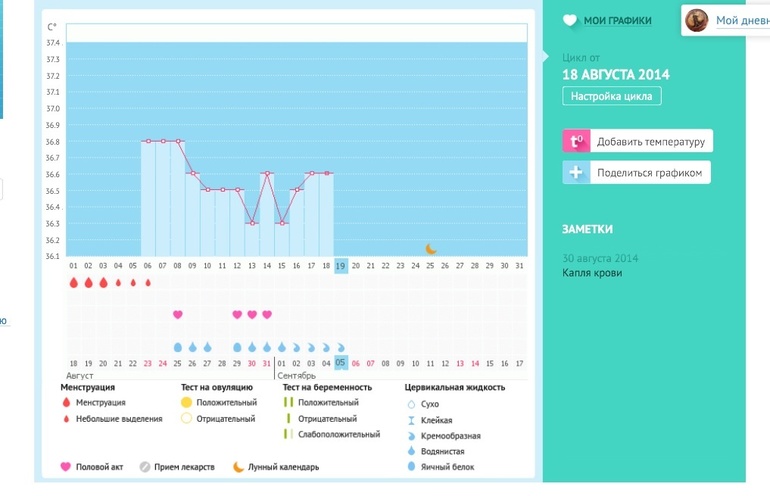770x496 pixels.
Task: Click the 36.3 temperature point on day 13
Action: [252, 222]
